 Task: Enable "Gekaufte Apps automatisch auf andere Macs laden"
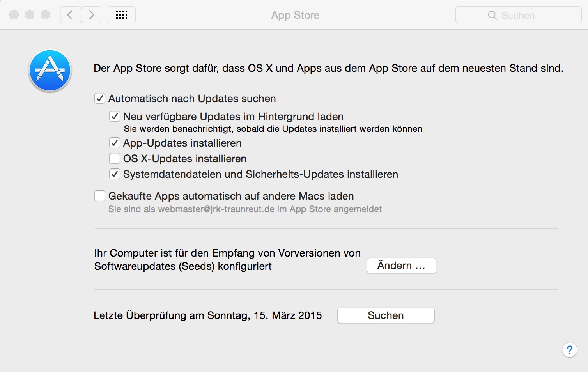pyautogui.click(x=100, y=196)
